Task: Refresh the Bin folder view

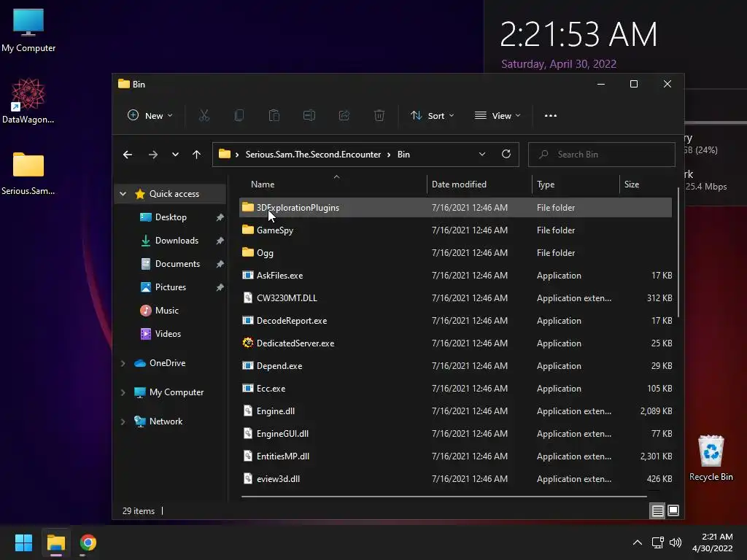Action: tap(506, 154)
